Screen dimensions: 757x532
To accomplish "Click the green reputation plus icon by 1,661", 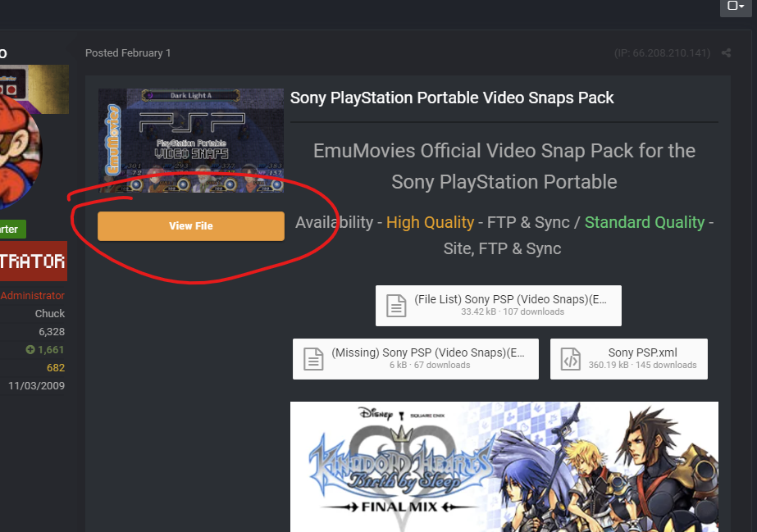I will pyautogui.click(x=30, y=350).
